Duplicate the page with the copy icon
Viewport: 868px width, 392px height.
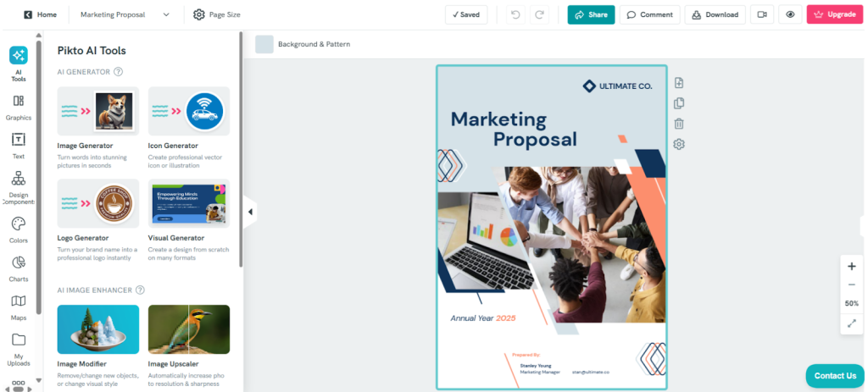tap(679, 103)
